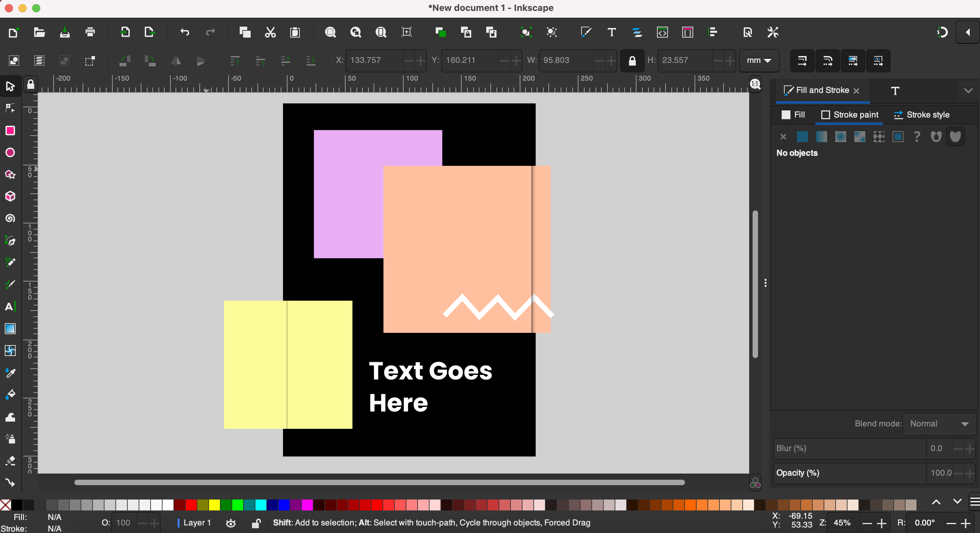Click the Stroke style tab
980x533 pixels.
[x=927, y=114]
